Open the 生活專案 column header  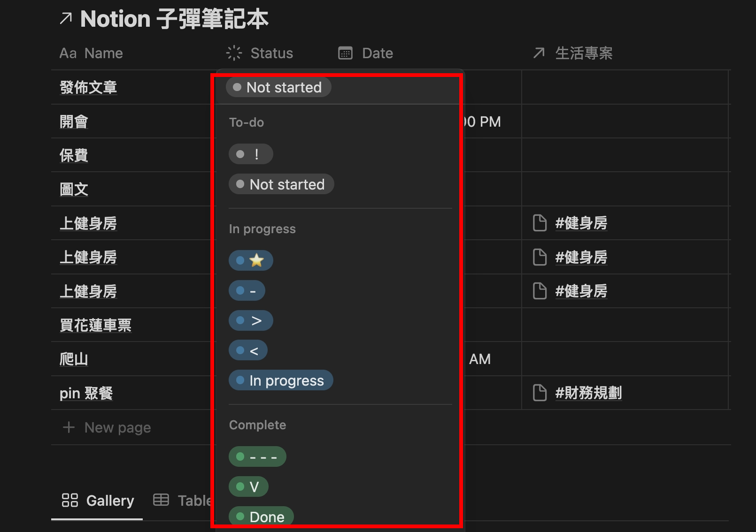[573, 53]
